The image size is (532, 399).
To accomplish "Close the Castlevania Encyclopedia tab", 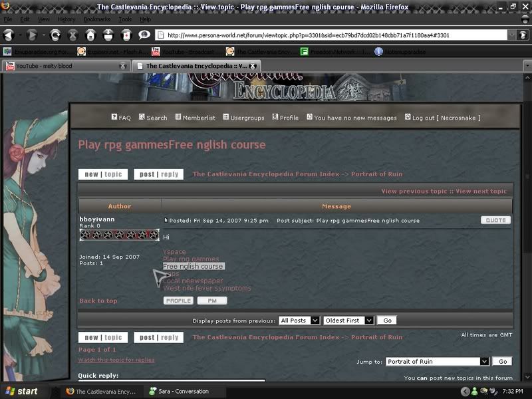I will (253, 66).
